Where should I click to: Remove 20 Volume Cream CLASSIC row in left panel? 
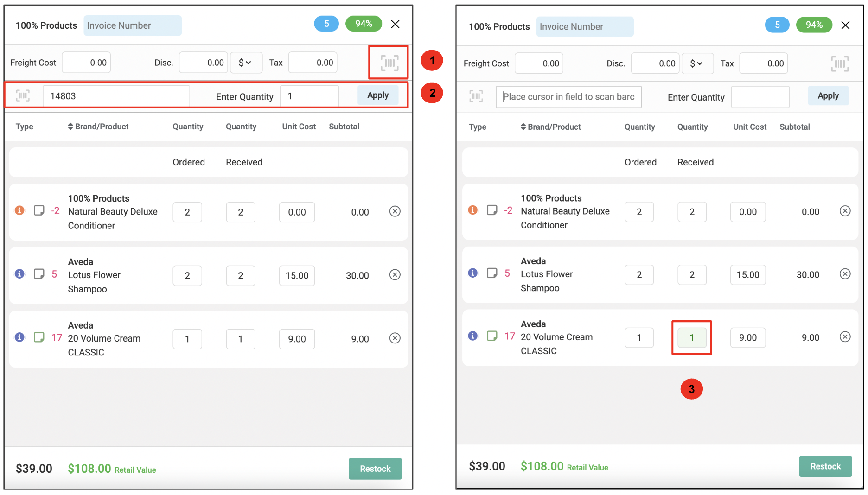pyautogui.click(x=395, y=338)
